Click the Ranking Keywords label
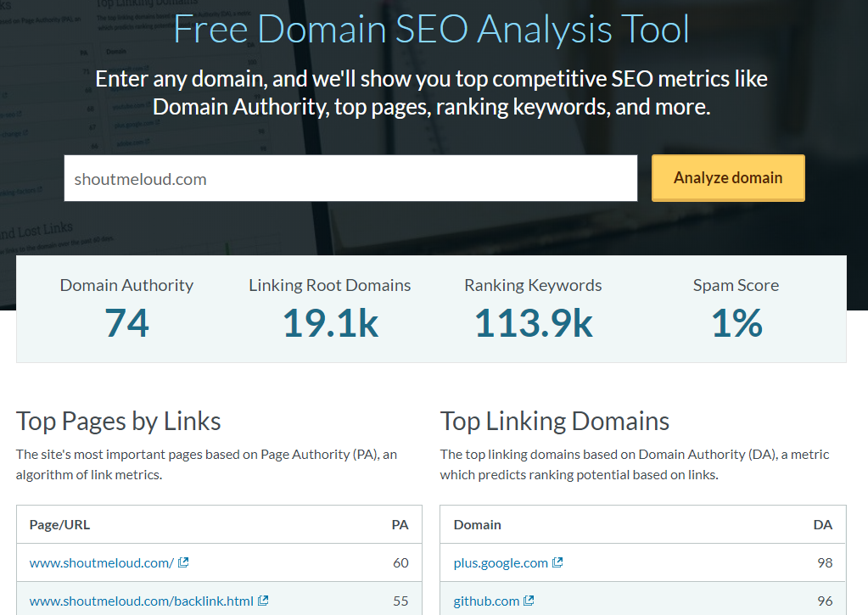 (533, 285)
